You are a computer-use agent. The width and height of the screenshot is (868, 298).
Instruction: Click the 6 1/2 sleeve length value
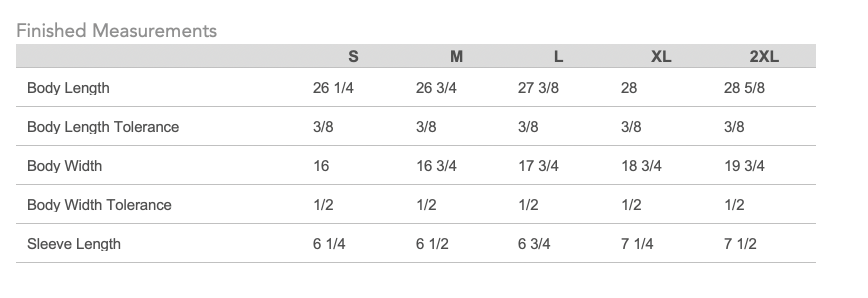click(x=432, y=244)
